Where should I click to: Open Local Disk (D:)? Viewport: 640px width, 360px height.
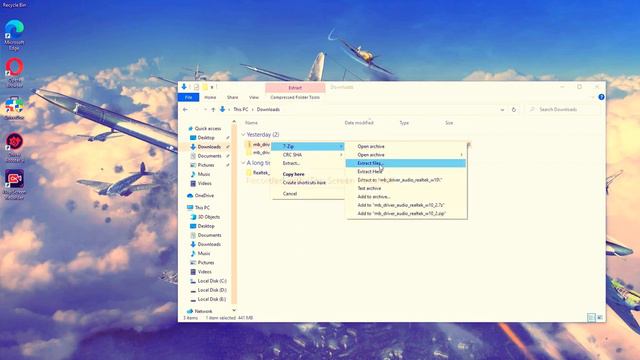[208, 290]
